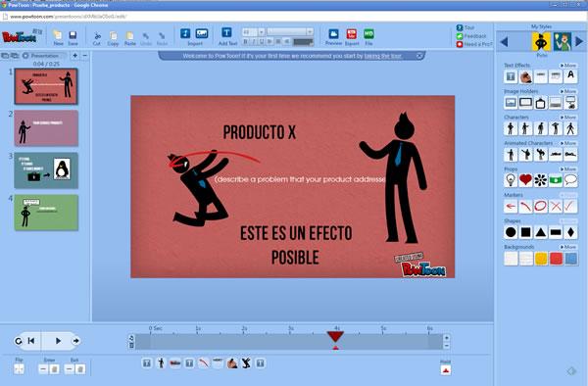Add the black triangle shape
Screen dimensions: 588x386
540,232
